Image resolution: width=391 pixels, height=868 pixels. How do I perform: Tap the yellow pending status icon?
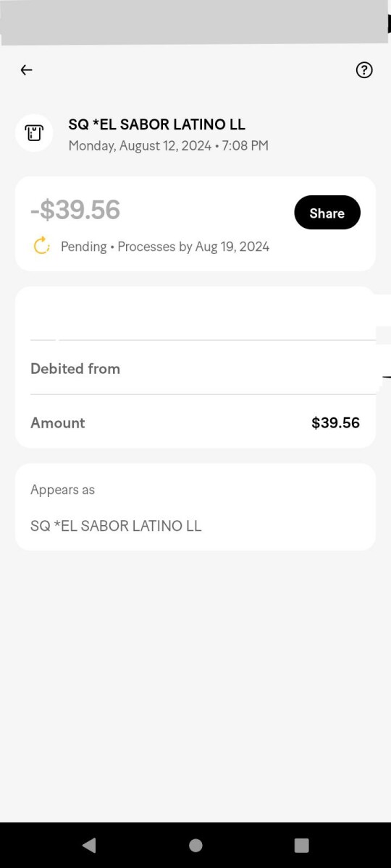point(42,246)
